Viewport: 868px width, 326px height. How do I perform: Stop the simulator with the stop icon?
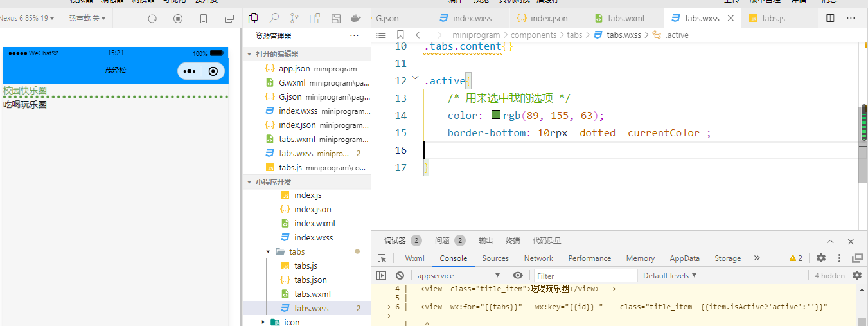pyautogui.click(x=178, y=19)
